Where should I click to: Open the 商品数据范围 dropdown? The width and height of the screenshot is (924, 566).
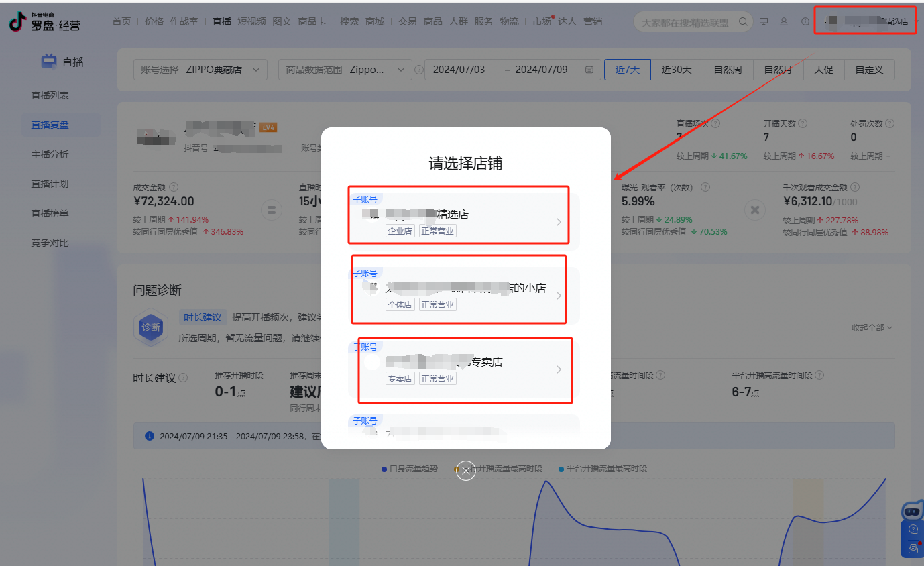click(345, 70)
